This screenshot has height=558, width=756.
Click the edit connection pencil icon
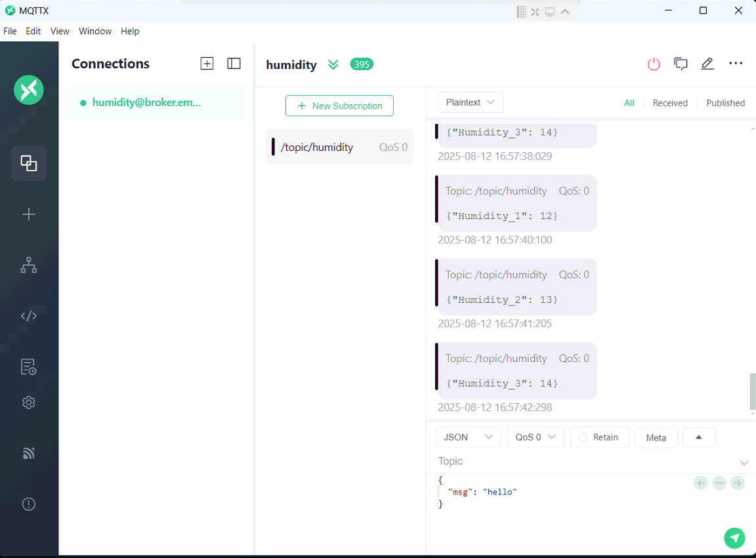tap(707, 64)
